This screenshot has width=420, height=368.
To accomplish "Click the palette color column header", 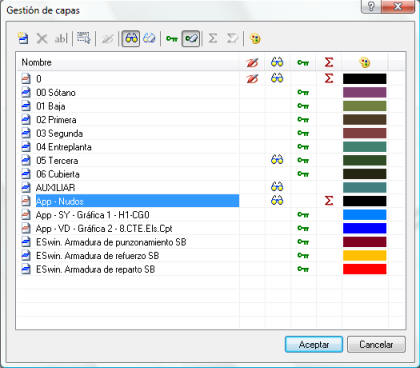I will coord(365,62).
